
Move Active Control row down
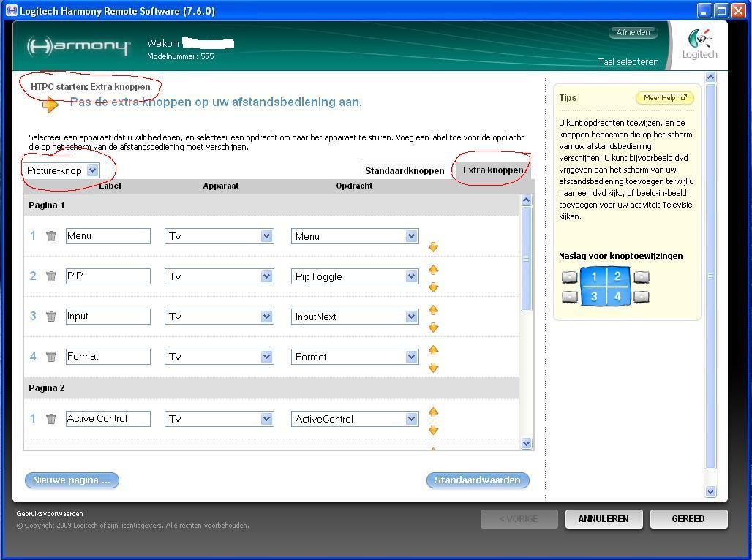433,430
